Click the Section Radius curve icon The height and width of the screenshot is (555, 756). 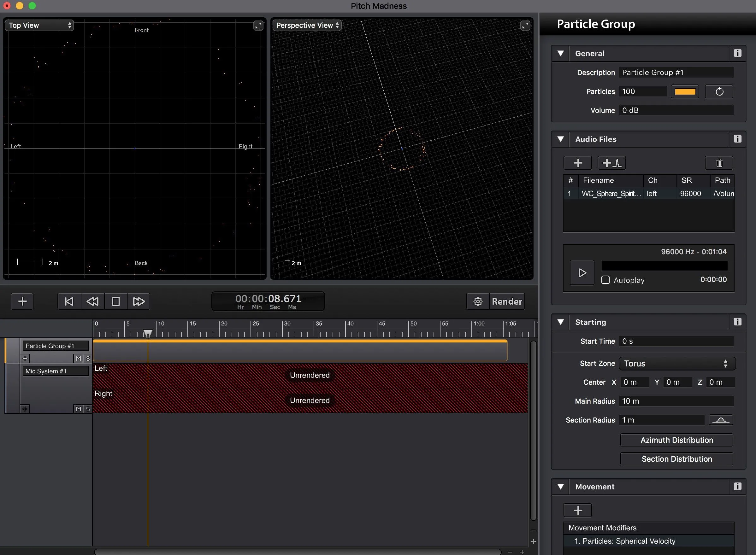(720, 420)
